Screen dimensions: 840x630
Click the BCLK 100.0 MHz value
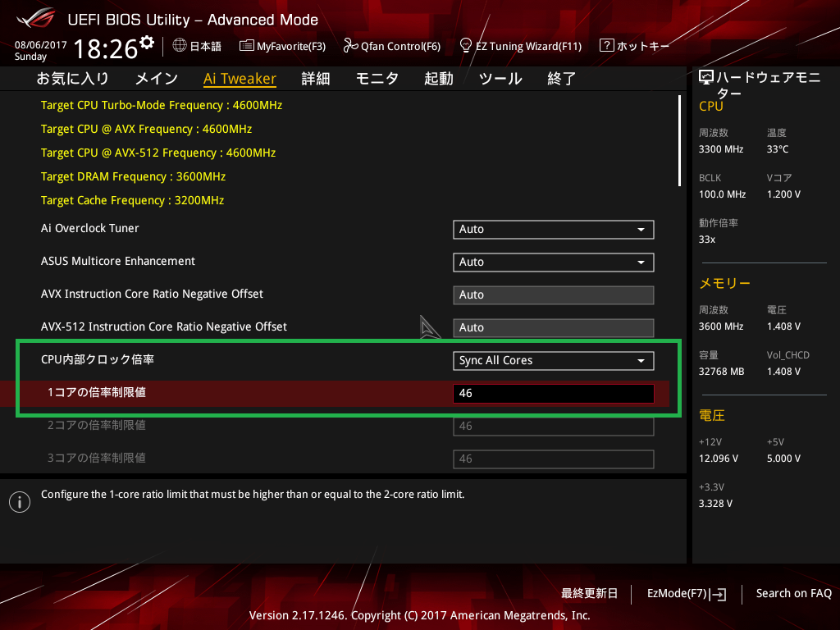pyautogui.click(x=722, y=194)
